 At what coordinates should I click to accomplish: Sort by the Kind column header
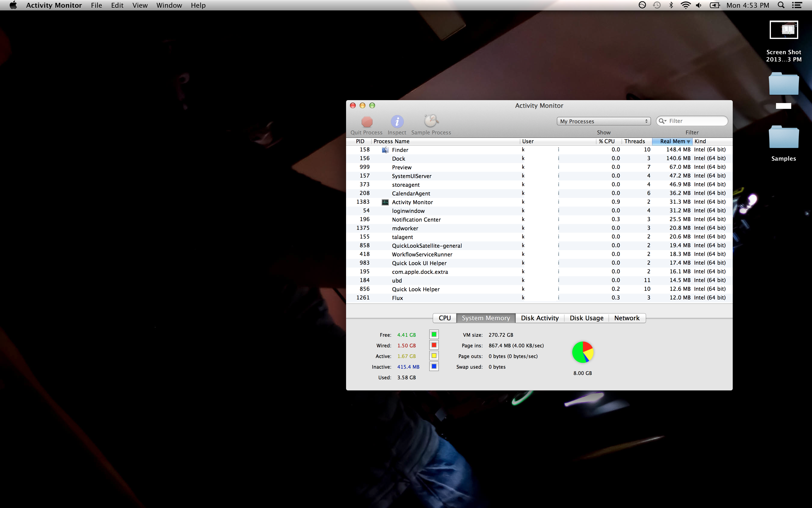[712, 142]
